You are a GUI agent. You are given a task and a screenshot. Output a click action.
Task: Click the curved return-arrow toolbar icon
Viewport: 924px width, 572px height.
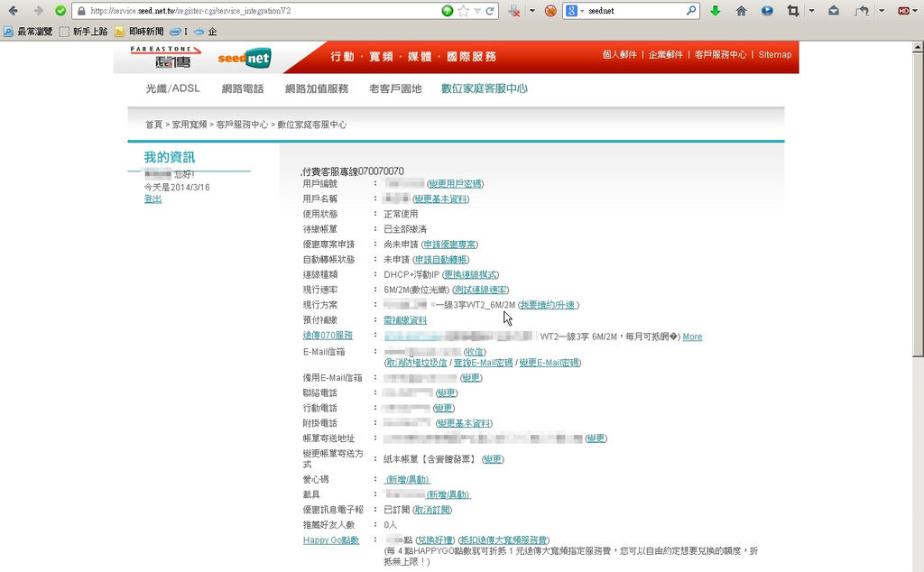862,11
